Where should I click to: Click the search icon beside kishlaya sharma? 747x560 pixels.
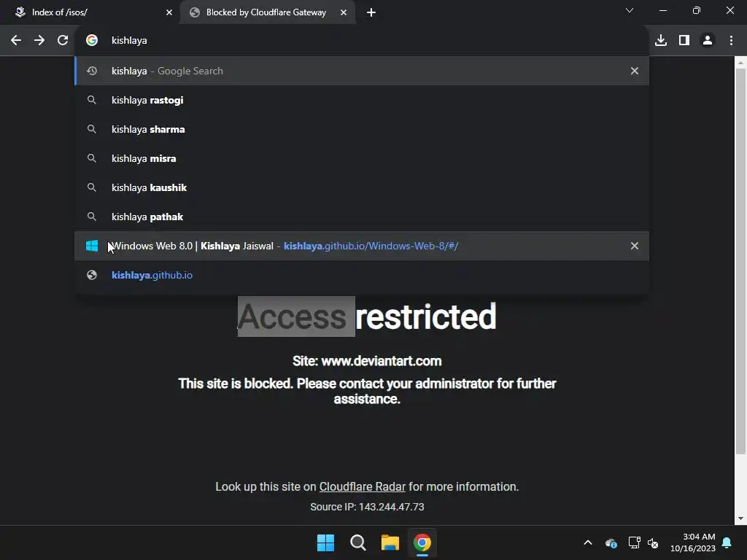[x=92, y=129]
